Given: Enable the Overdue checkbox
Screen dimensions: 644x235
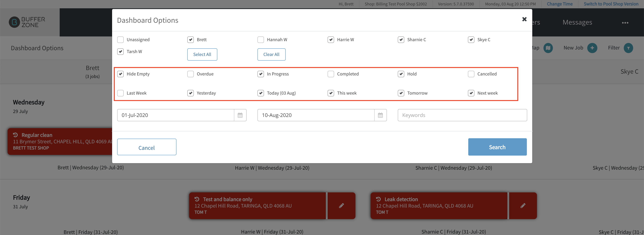Looking at the screenshot, I should click(191, 74).
